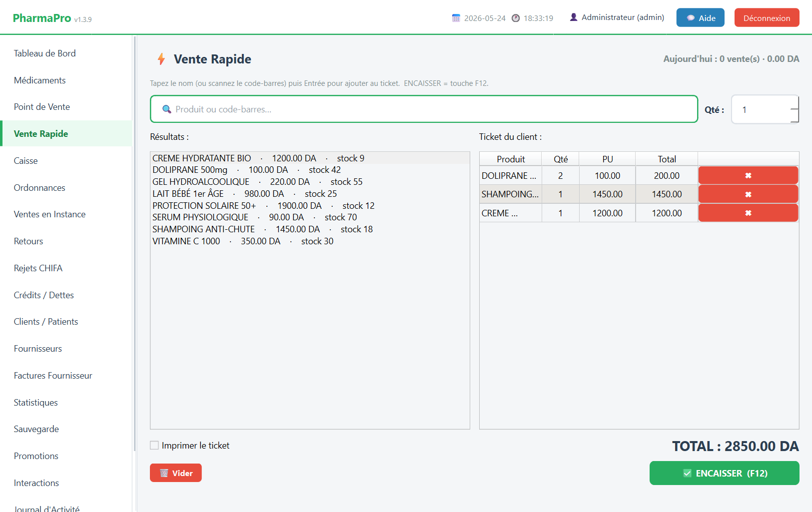812x512 pixels.
Task: Click the Aujourd'hui sales summary text
Action: tap(731, 59)
